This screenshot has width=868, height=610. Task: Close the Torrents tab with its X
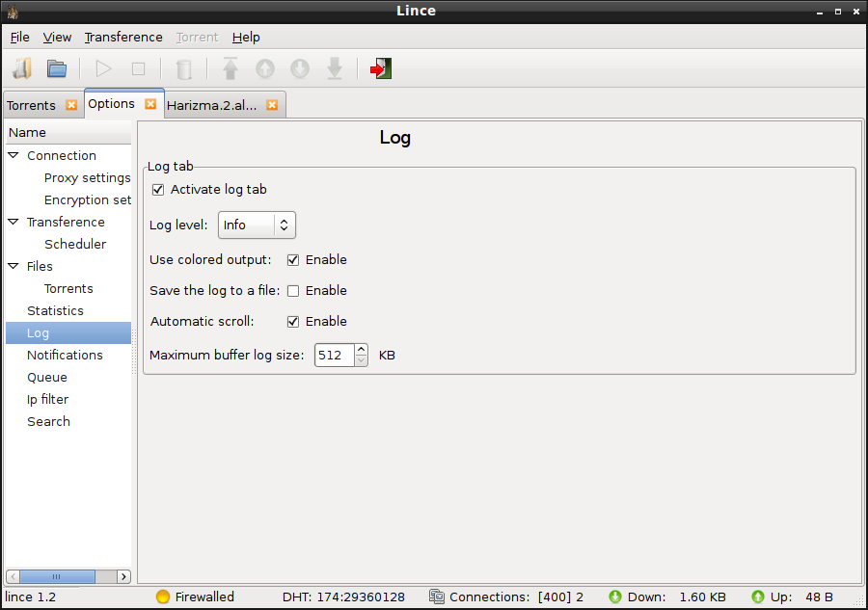71,105
